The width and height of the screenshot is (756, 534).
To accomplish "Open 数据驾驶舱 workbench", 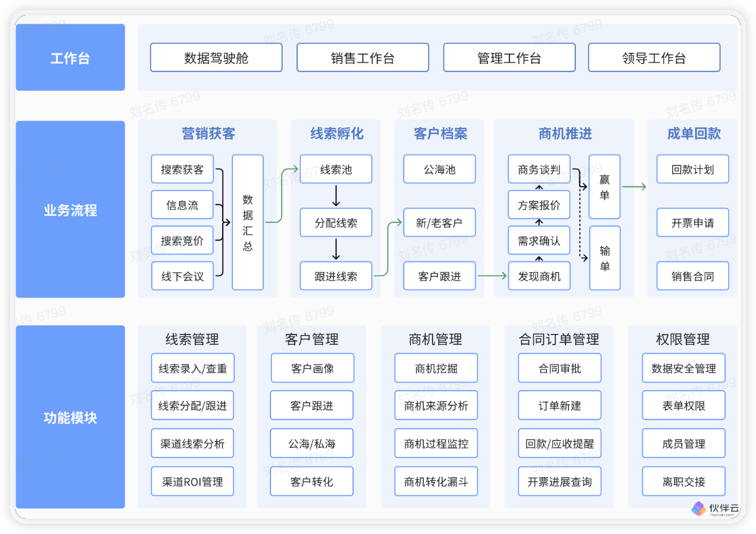I will pyautogui.click(x=216, y=58).
